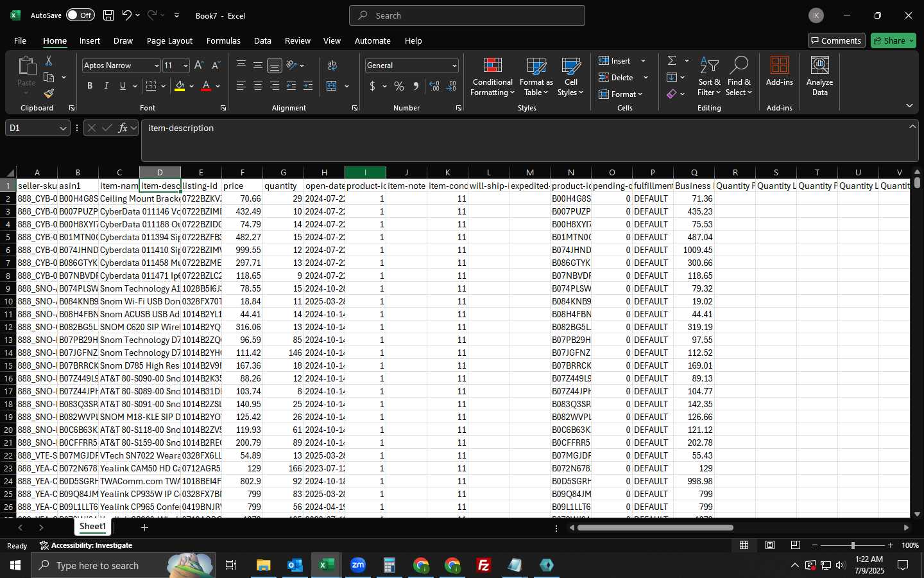Click the Align Right icon
The height and width of the screenshot is (578, 924).
pyautogui.click(x=275, y=86)
